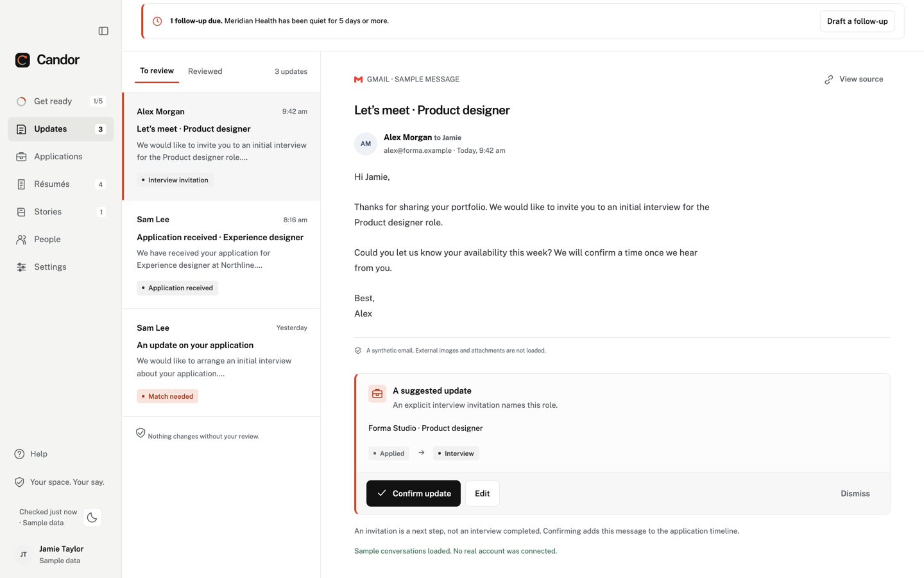
Task: Open Sam Lee's Application received message
Action: pyautogui.click(x=221, y=254)
